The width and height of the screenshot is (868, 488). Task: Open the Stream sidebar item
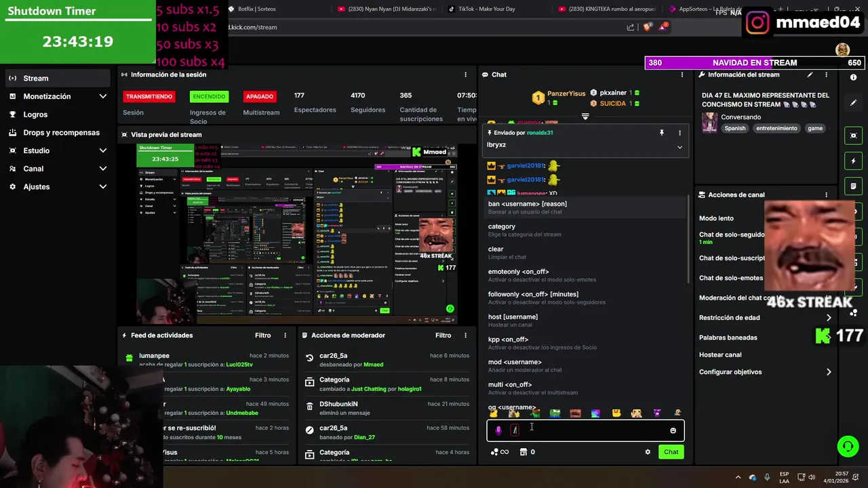tap(58, 78)
